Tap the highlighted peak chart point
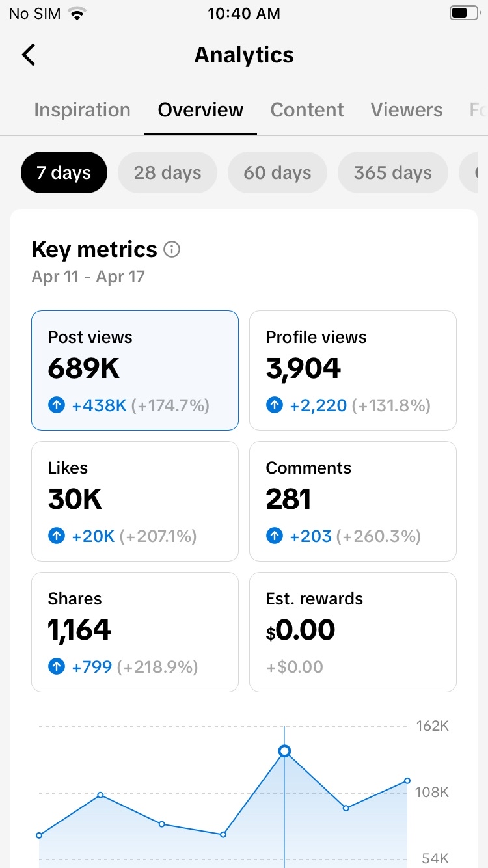This screenshot has height=868, width=488. [284, 752]
